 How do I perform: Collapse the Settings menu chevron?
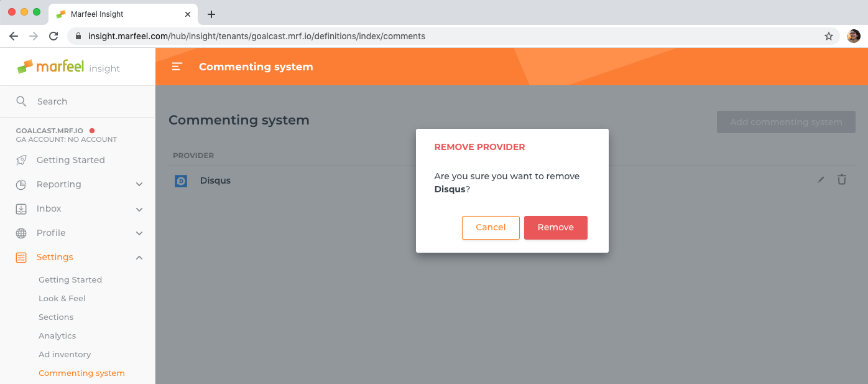pyautogui.click(x=139, y=257)
